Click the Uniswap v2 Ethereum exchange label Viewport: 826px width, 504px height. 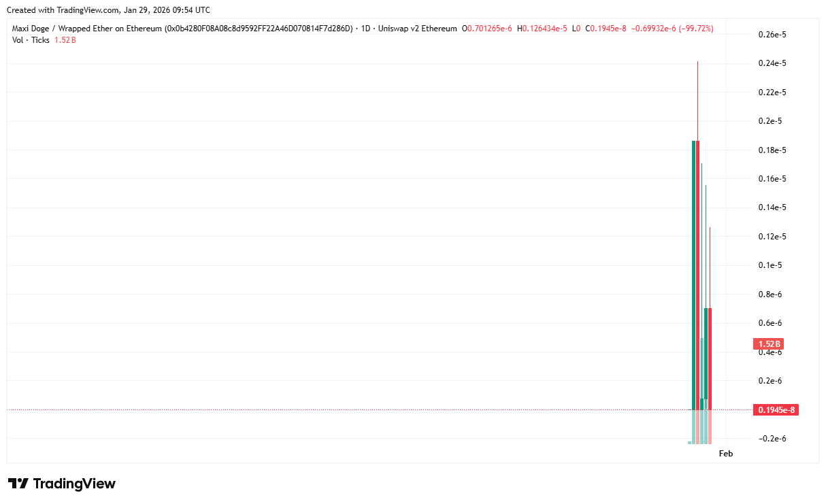pos(418,29)
